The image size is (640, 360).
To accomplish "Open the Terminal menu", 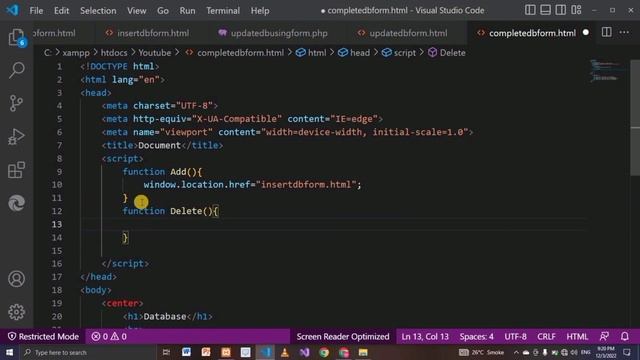I will pos(222,11).
